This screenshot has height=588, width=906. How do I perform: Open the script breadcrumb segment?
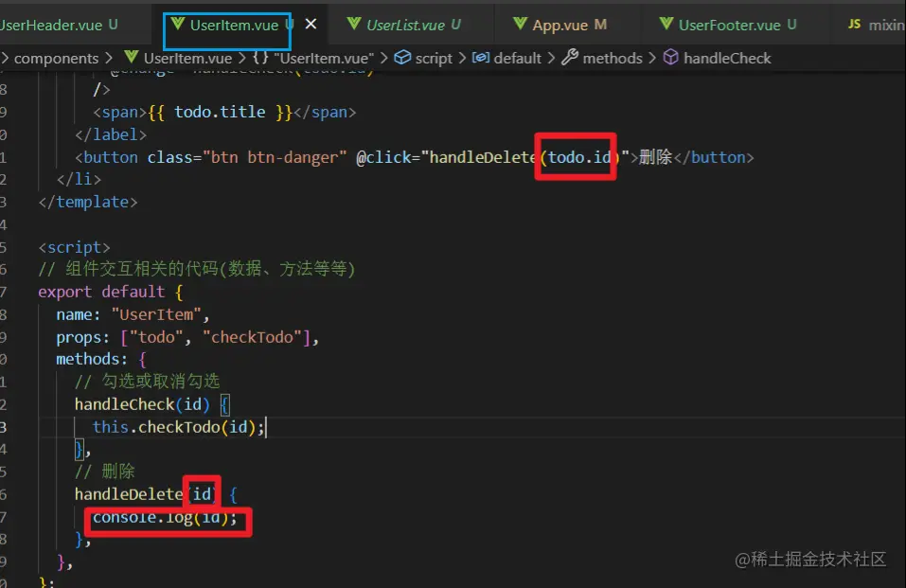tap(434, 58)
